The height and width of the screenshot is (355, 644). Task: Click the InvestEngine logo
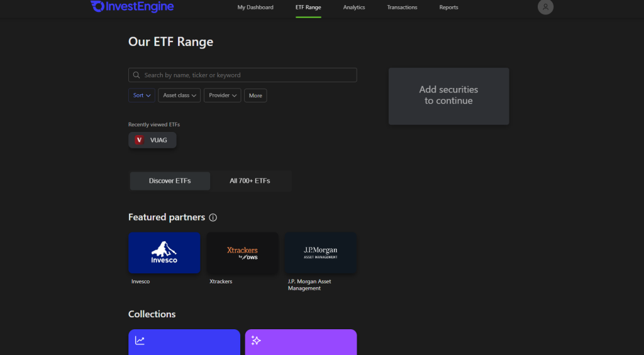pyautogui.click(x=132, y=7)
